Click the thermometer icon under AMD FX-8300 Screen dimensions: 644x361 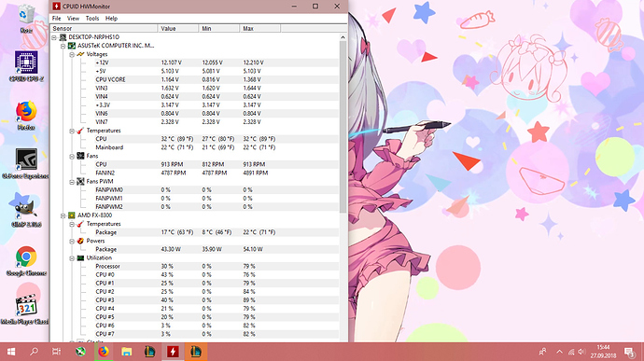80,224
